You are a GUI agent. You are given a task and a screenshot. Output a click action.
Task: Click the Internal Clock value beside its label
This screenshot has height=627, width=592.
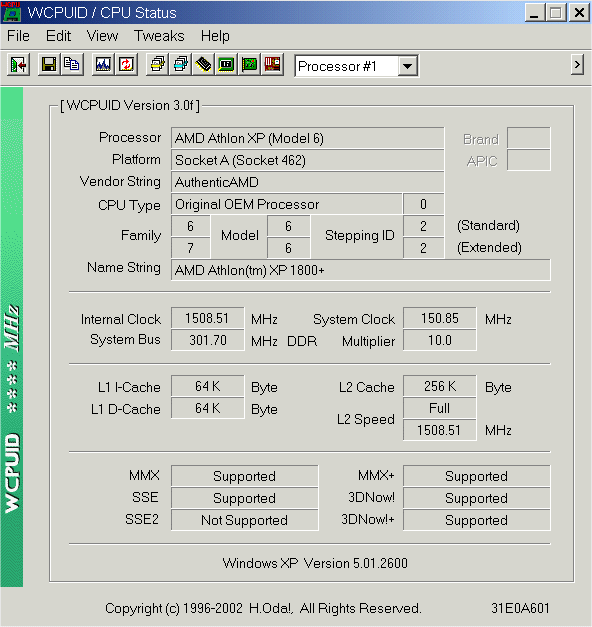(208, 318)
